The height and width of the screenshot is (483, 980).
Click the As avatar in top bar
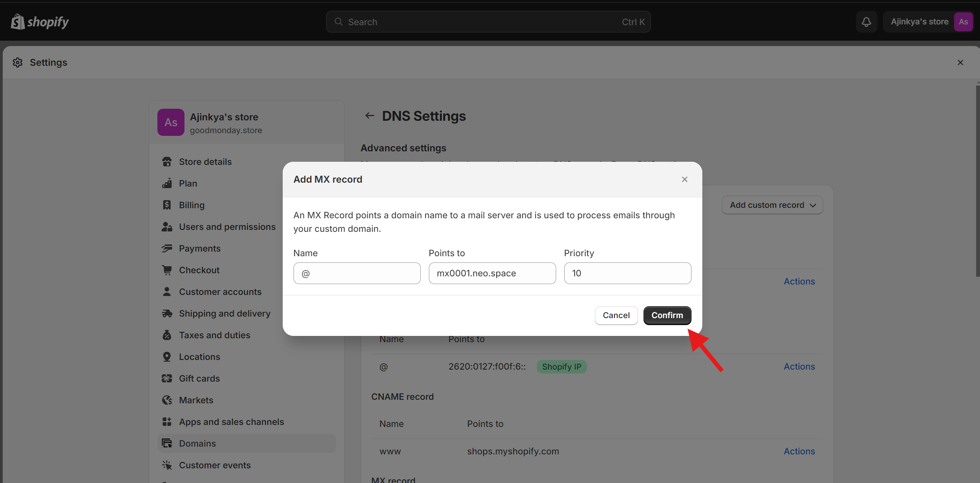tap(963, 22)
